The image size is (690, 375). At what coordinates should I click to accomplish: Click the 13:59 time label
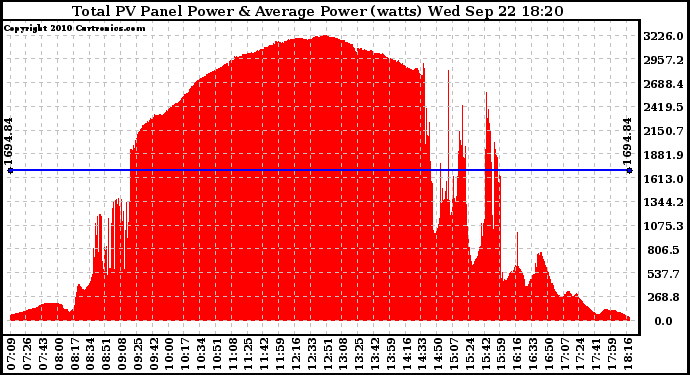389,355
